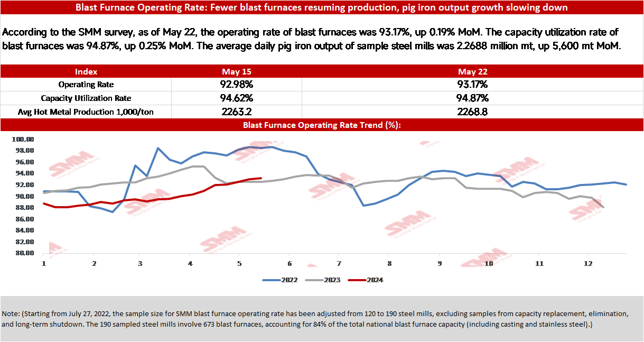Screen dimensions: 644x342
Task: Click month 10 on the x-axis
Action: pyautogui.click(x=488, y=263)
